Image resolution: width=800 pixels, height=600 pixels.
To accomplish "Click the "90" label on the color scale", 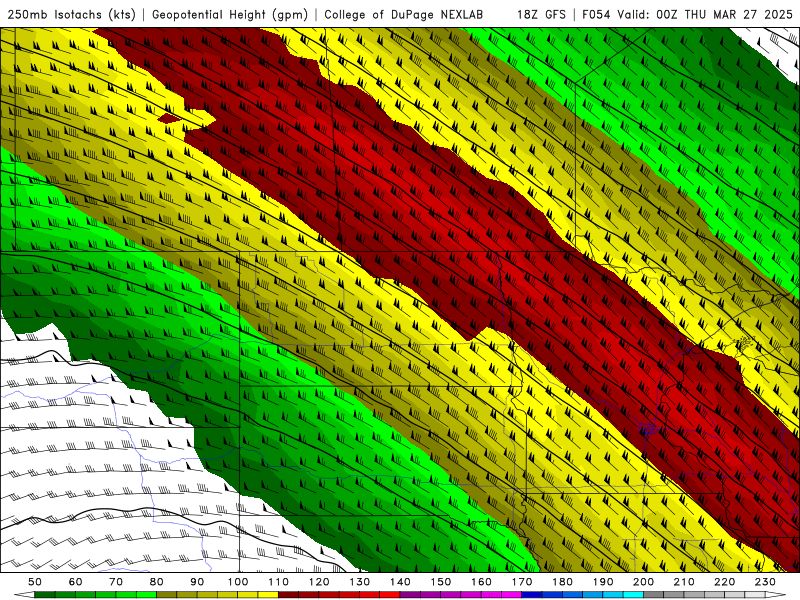I will point(197,582).
